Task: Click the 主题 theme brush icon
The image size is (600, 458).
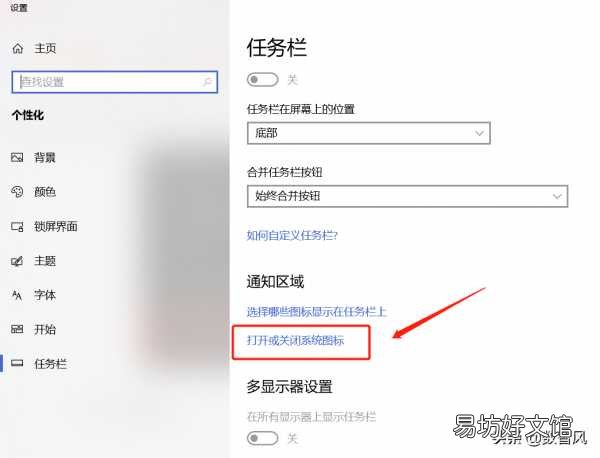Action: tap(17, 261)
